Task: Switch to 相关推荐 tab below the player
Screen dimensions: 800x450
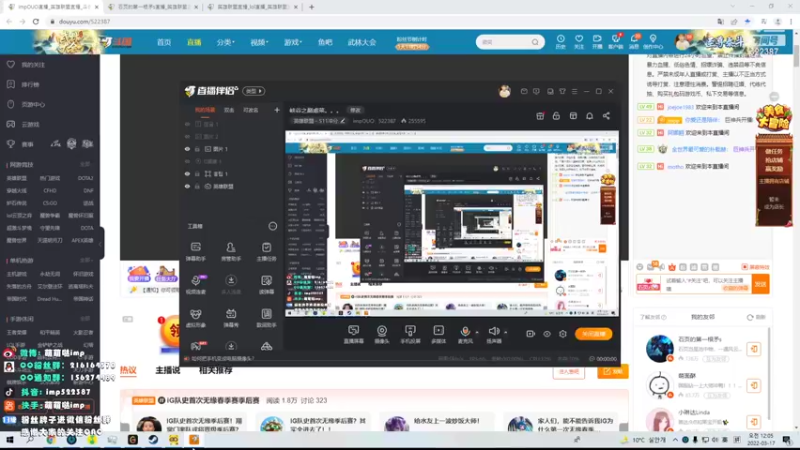Action: (215, 370)
